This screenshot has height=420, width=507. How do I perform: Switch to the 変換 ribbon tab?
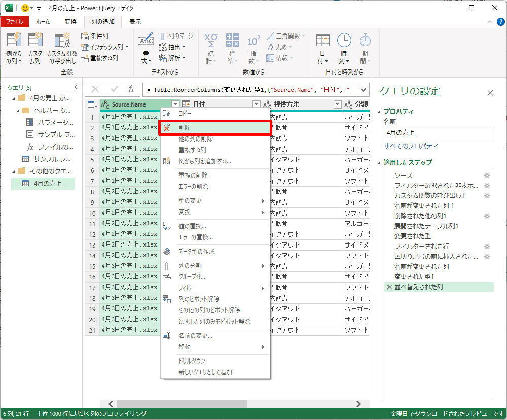tap(70, 22)
